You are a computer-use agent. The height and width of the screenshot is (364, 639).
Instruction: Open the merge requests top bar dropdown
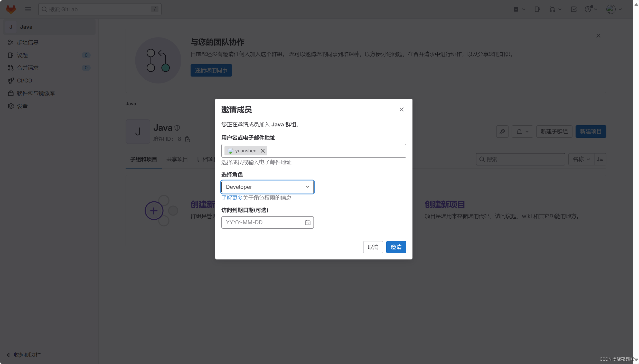tap(555, 9)
